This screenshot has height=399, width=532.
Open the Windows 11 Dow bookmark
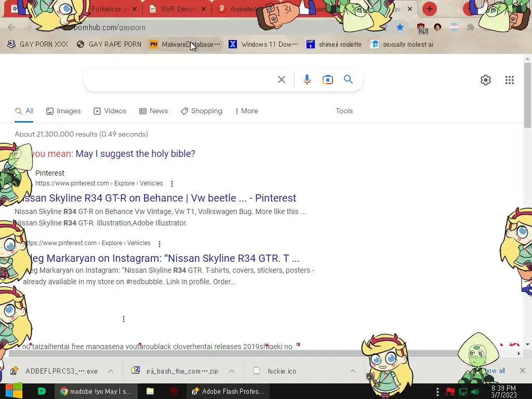point(263,45)
